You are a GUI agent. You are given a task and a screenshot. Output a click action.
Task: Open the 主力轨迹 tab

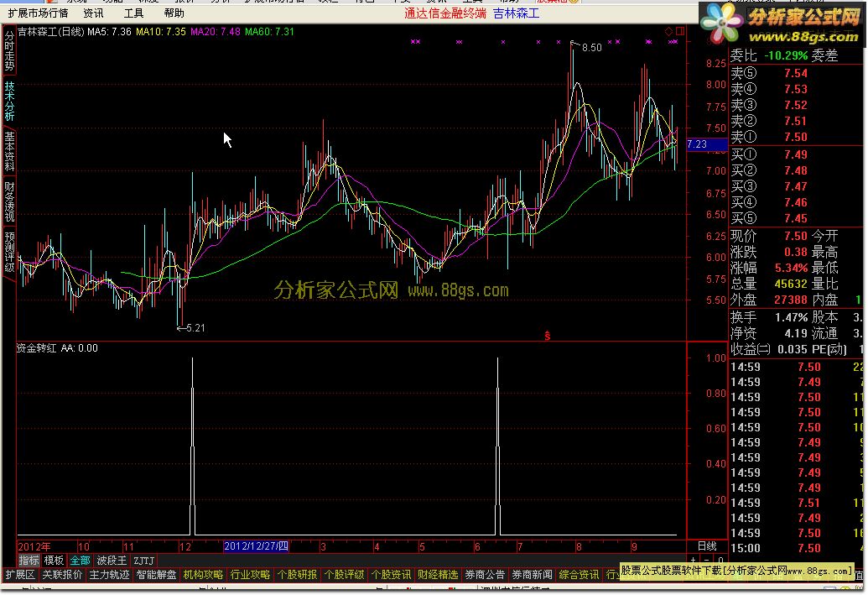click(x=110, y=575)
